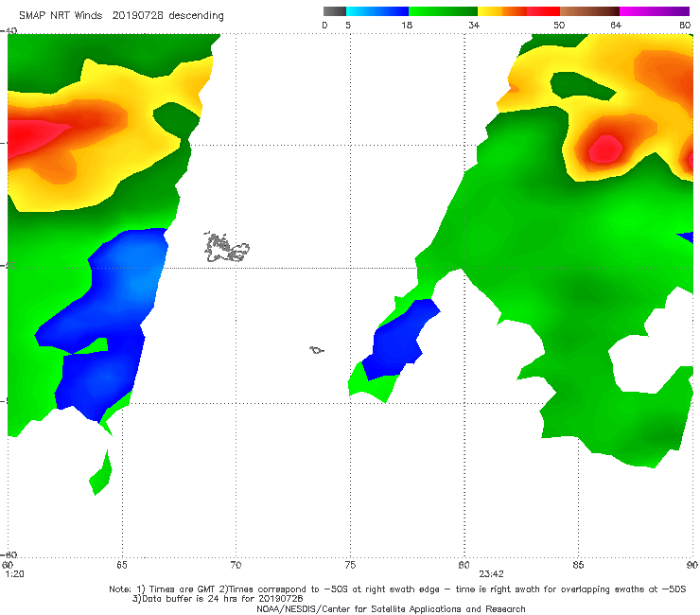This screenshot has width=700, height=615.
Task: Pick the green segment of the color bar
Action: click(443, 11)
